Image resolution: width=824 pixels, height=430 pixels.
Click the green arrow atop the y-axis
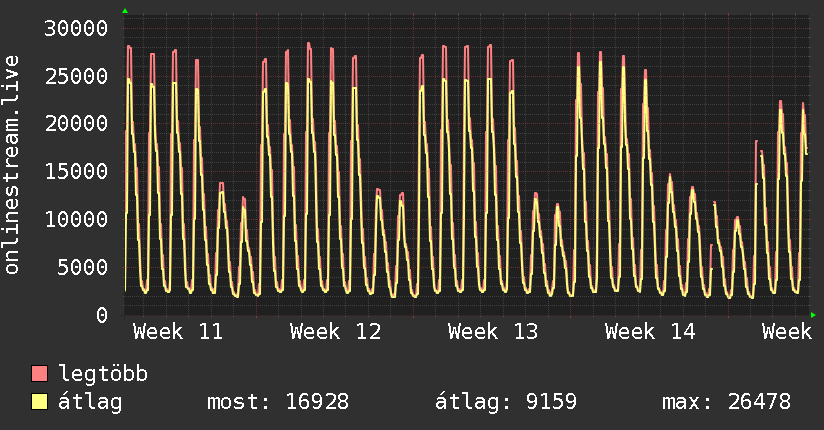(x=125, y=11)
